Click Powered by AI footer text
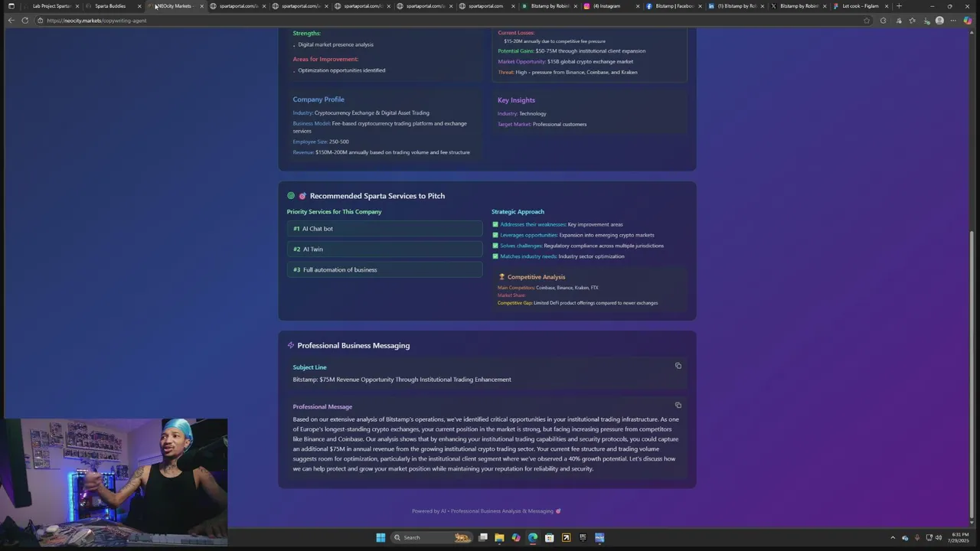 pos(486,511)
